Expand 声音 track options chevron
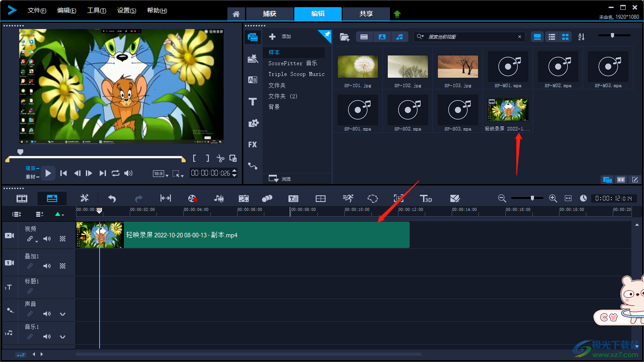 63,314
